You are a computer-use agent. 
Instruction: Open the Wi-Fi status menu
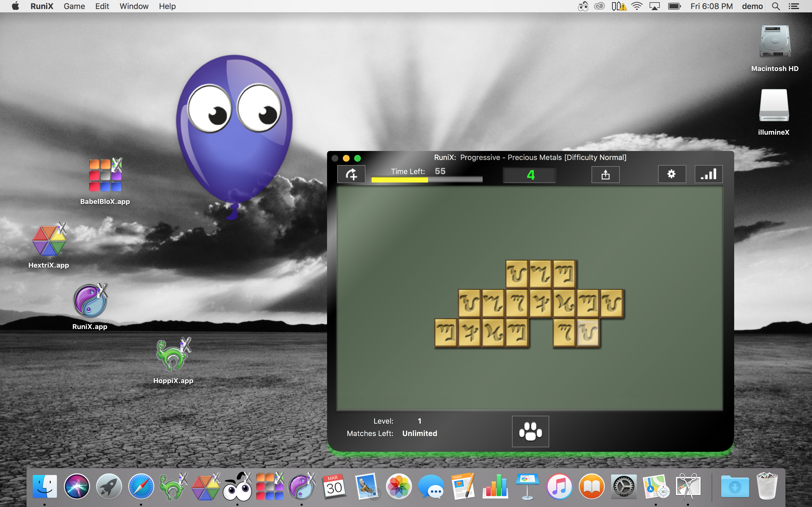click(x=636, y=6)
